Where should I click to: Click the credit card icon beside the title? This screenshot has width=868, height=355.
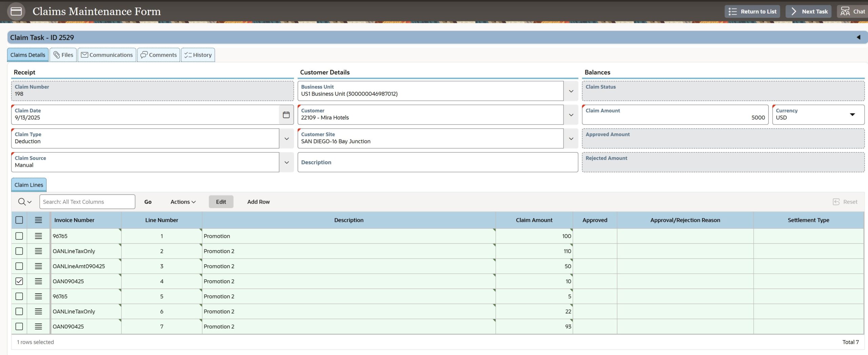(x=16, y=12)
